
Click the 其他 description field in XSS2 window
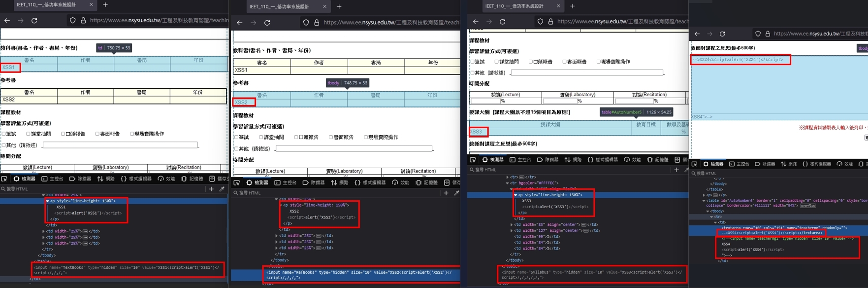point(354,148)
